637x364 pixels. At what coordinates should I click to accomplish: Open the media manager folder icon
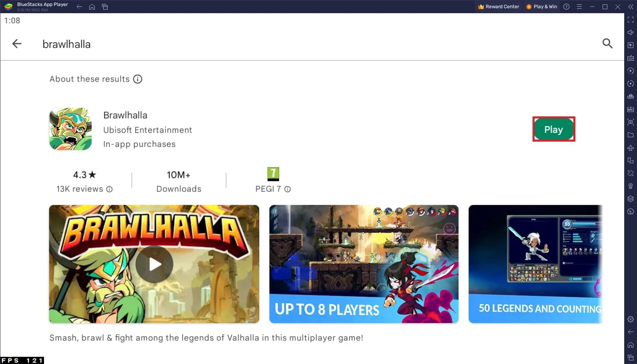[x=631, y=135]
